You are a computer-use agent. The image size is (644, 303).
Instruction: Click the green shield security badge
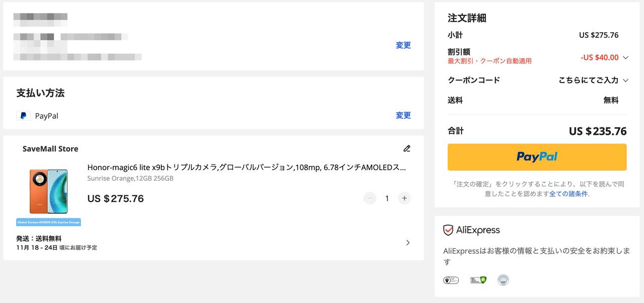click(478, 280)
